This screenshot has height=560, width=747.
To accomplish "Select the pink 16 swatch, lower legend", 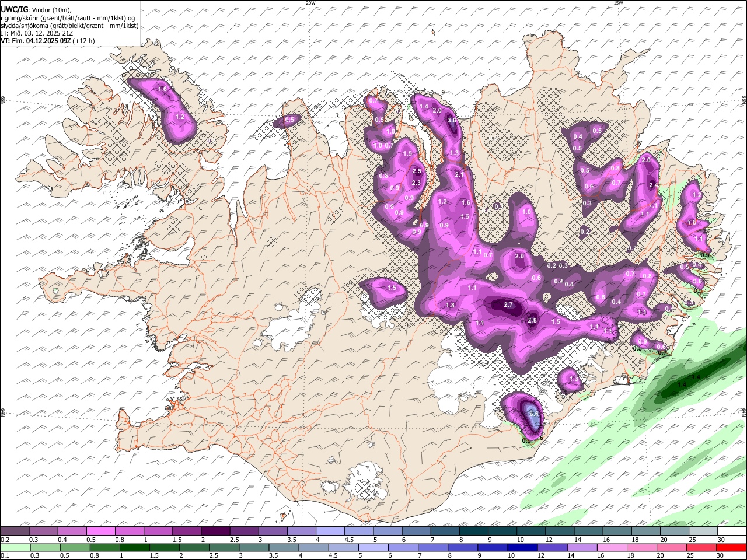I will click(x=612, y=547).
